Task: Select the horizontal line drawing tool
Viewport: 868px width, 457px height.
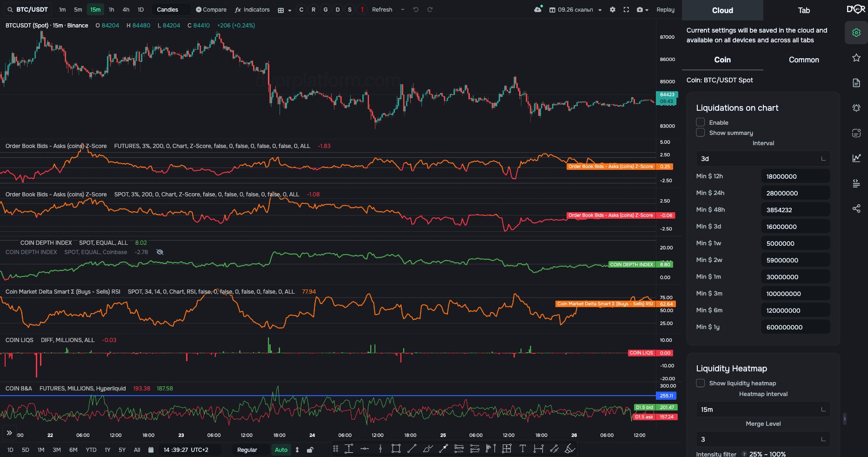Action: coord(365,449)
